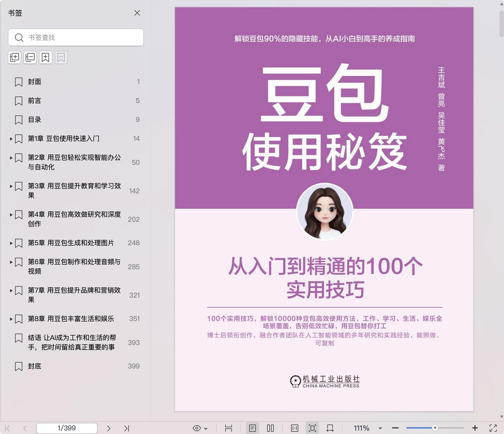Screen dimensions: 504x434
Task: Click page number 393 for 结语
Action: pos(134,343)
